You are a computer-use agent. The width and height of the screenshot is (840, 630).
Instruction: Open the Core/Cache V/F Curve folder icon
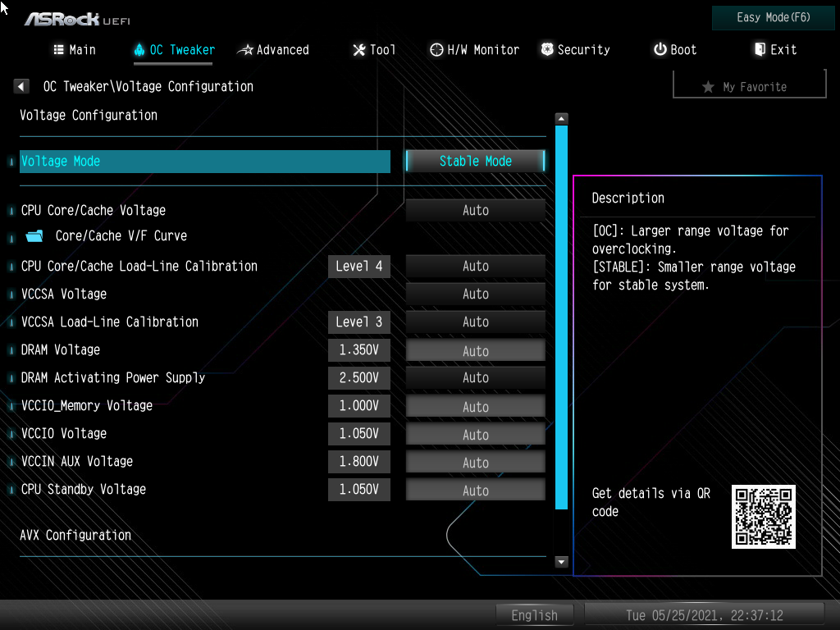tap(34, 235)
